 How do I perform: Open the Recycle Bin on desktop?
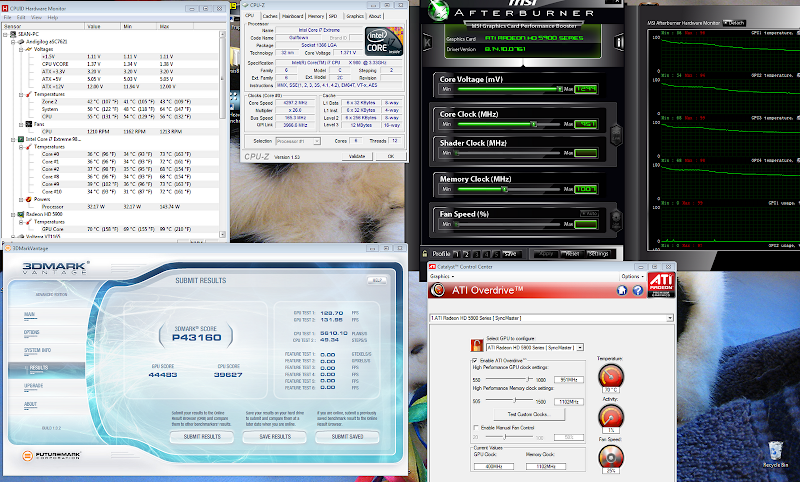tap(775, 454)
